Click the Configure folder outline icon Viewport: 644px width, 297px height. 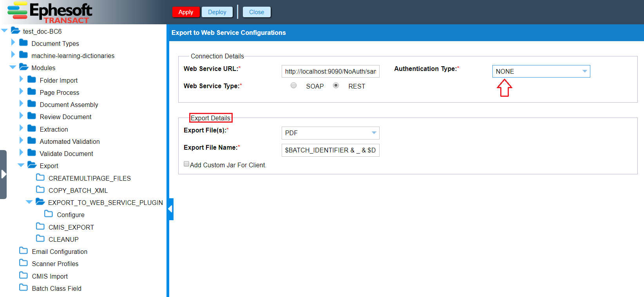coord(49,214)
